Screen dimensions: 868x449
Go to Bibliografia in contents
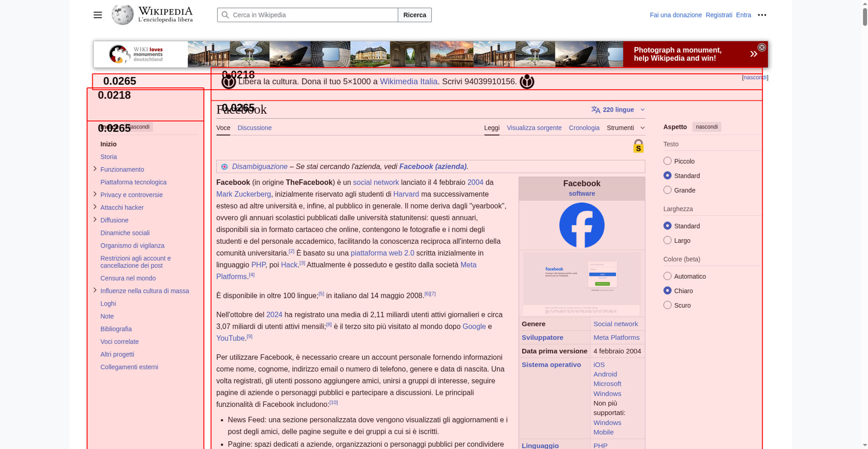[x=116, y=329]
